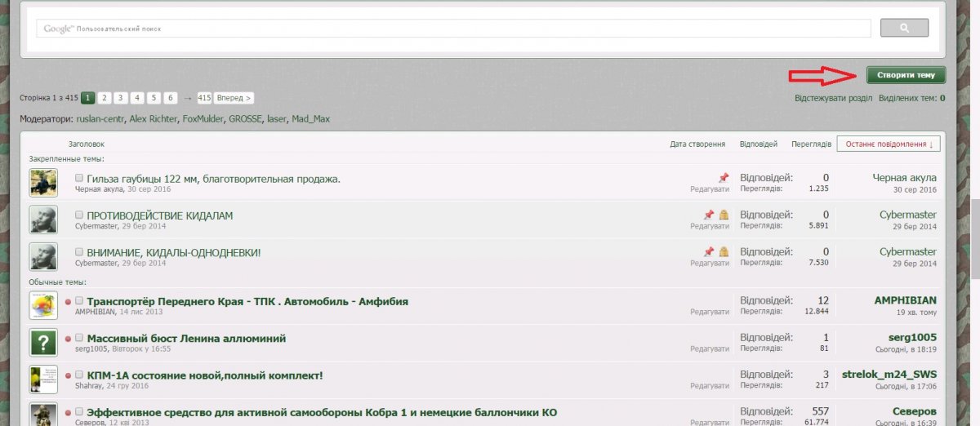Click 'Відстежувати розділ' link
The height and width of the screenshot is (426, 980).
tap(833, 98)
